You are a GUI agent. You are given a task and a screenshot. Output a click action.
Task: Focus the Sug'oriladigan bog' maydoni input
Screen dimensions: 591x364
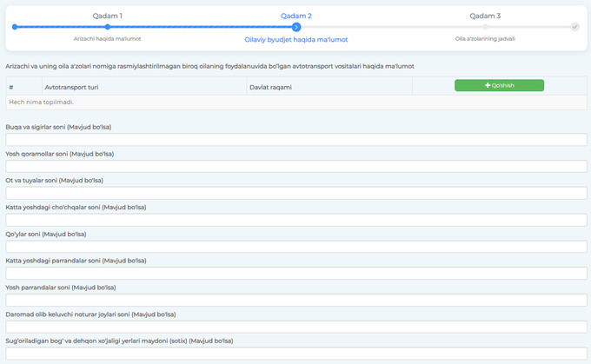pyautogui.click(x=296, y=353)
